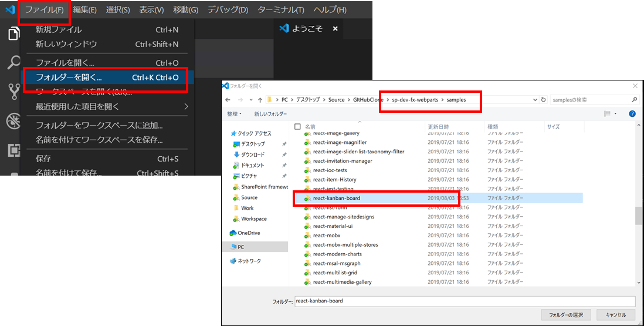This screenshot has width=644, height=326.
Task: Open 編集(E) menu
Action: (x=84, y=10)
